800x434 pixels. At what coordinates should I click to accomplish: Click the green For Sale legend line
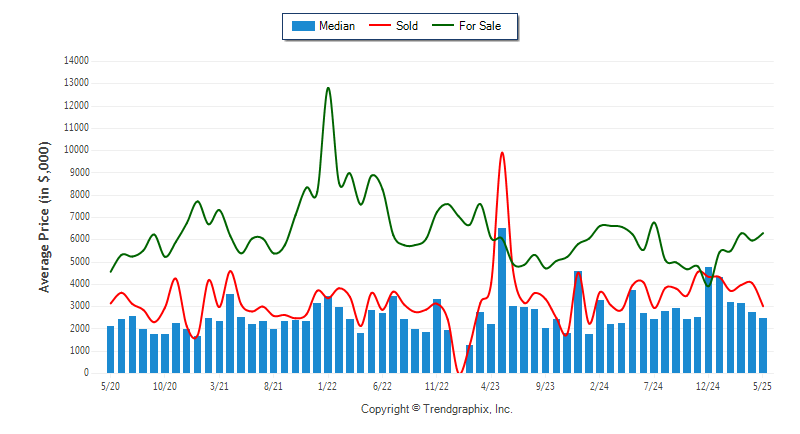tap(442, 25)
